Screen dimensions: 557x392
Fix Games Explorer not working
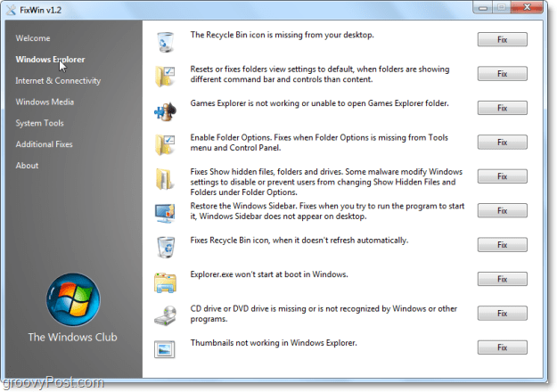(503, 108)
